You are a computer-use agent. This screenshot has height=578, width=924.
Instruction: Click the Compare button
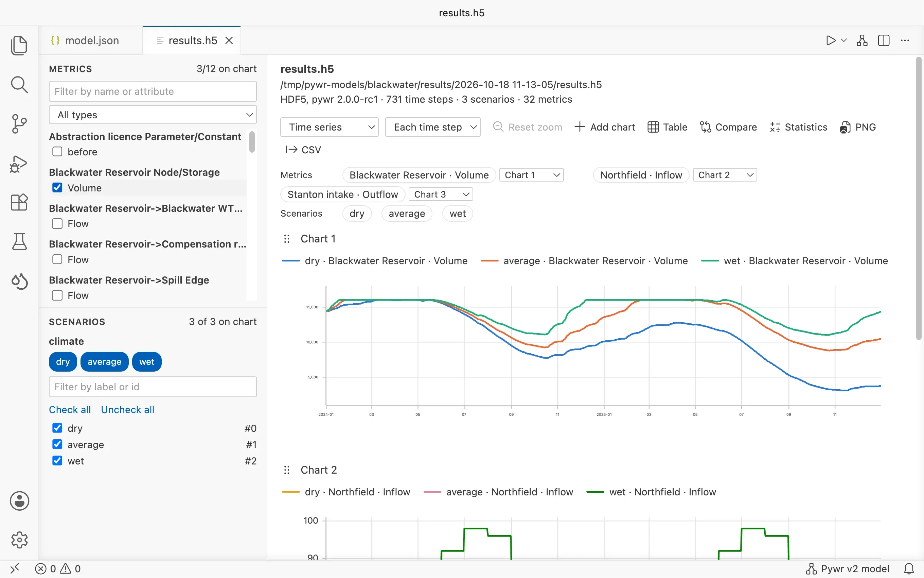(x=728, y=127)
